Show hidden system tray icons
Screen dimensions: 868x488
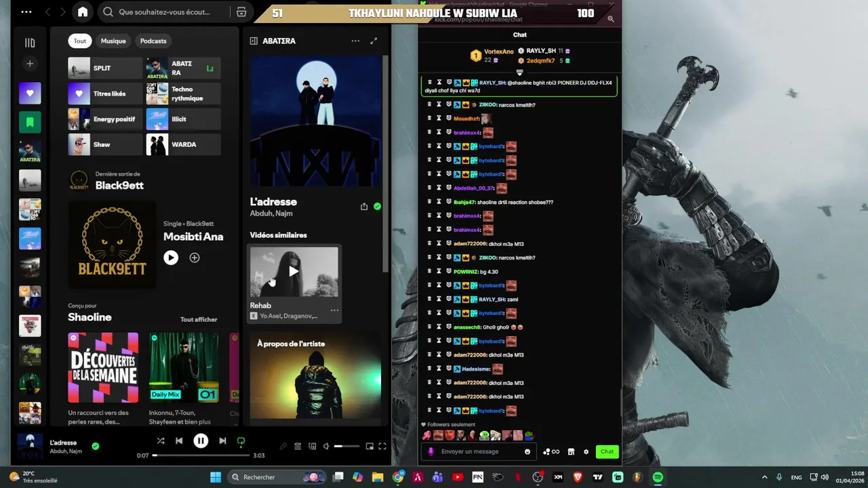coord(764,477)
